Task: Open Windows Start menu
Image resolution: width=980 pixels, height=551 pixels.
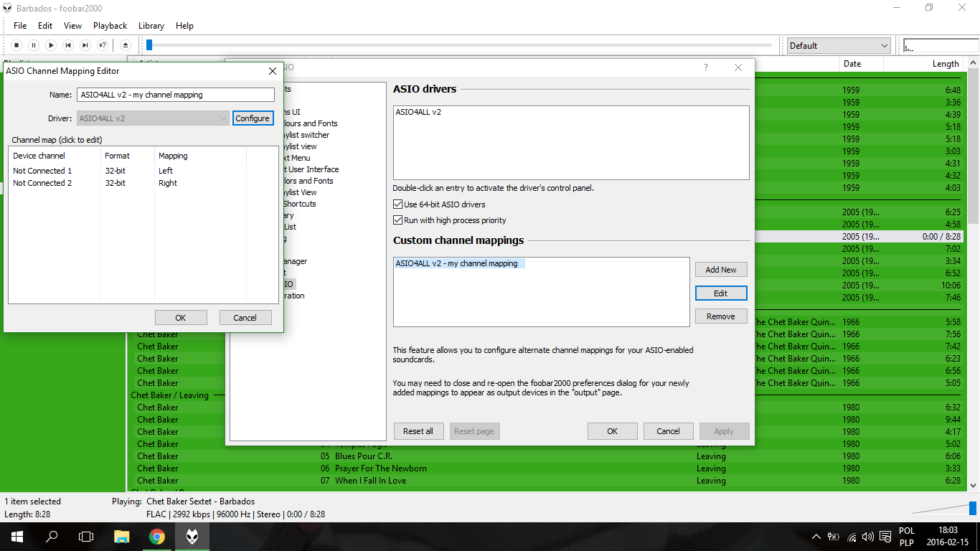Action: pos(17,537)
